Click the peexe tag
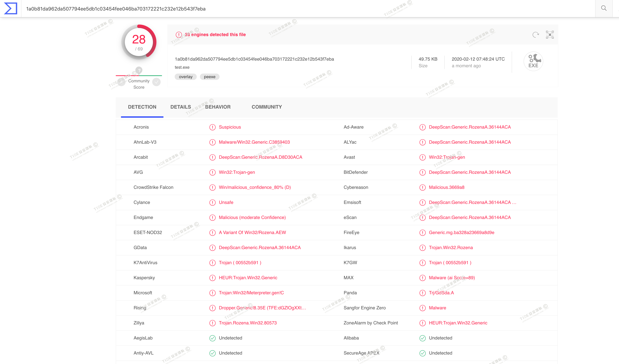The height and width of the screenshot is (364, 619). 210,77
